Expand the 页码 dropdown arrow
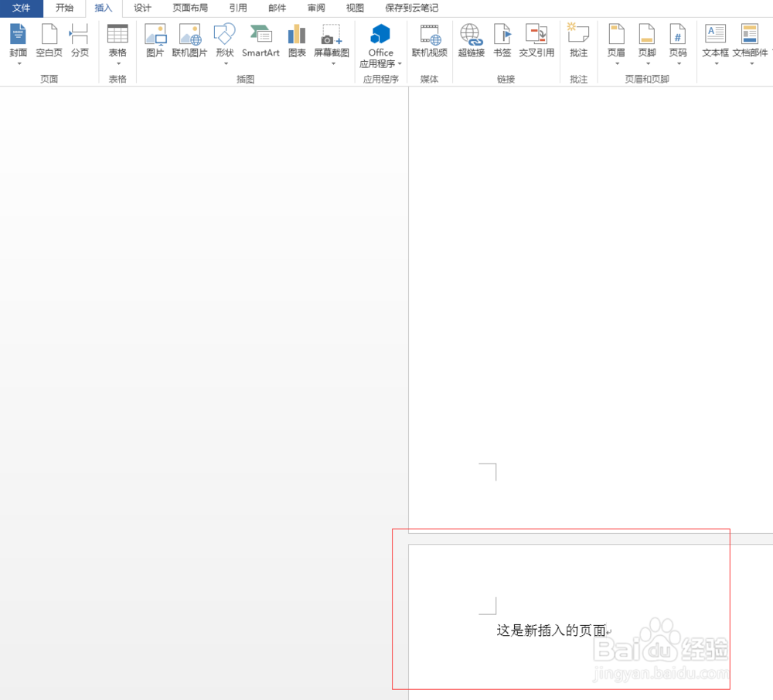The height and width of the screenshot is (700, 773). [x=679, y=64]
